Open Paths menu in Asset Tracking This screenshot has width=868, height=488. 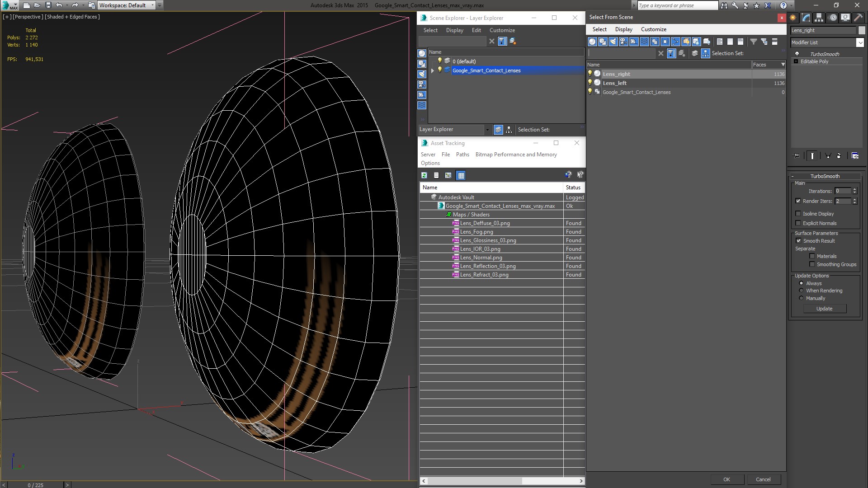pos(462,155)
